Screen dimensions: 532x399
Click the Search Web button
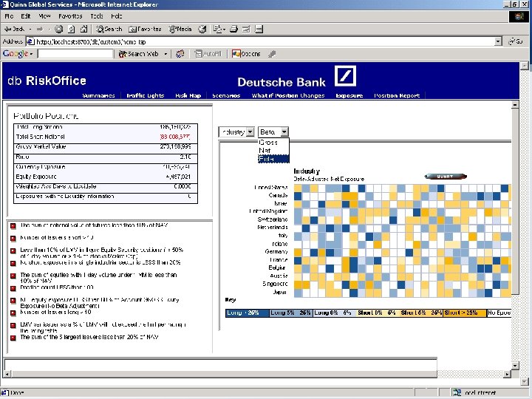pos(139,54)
